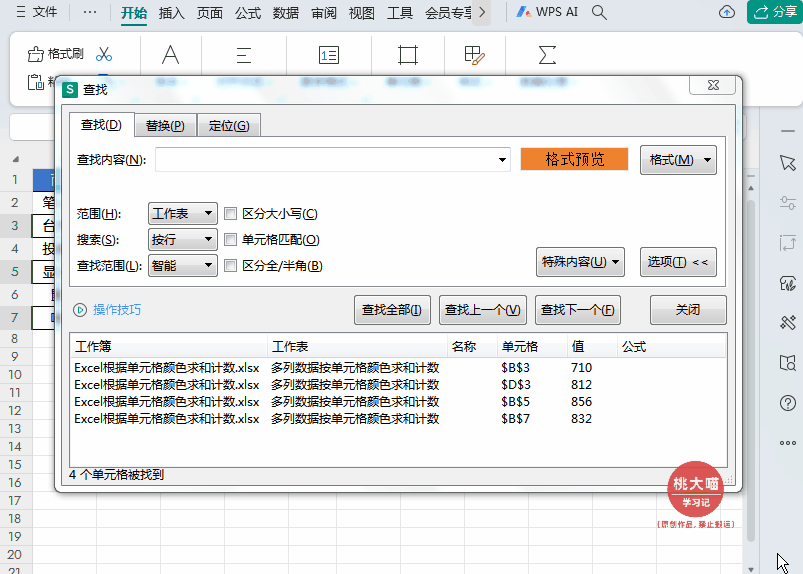Open the hamburger file menu icon
Viewport: 803px width, 574px height.
pyautogui.click(x=20, y=12)
